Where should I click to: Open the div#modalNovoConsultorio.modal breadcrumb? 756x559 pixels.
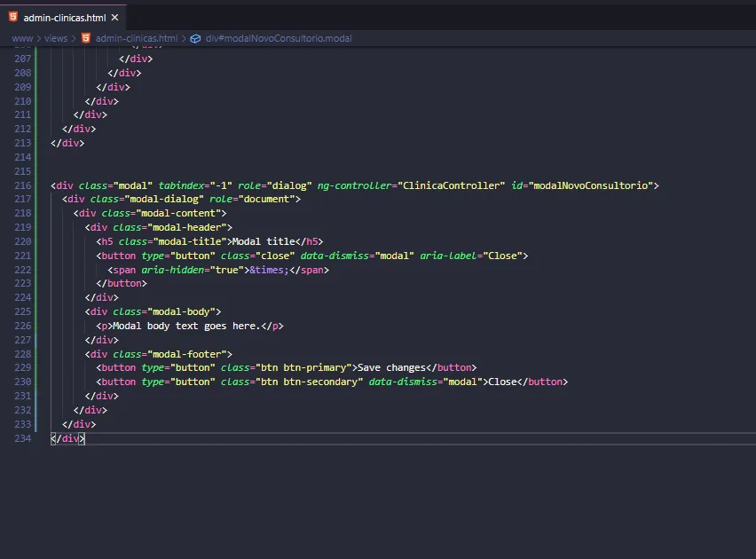tap(279, 38)
